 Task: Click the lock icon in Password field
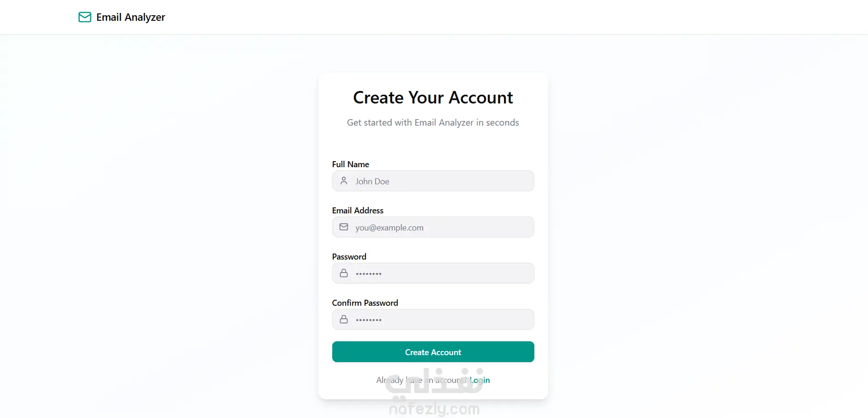coord(344,273)
